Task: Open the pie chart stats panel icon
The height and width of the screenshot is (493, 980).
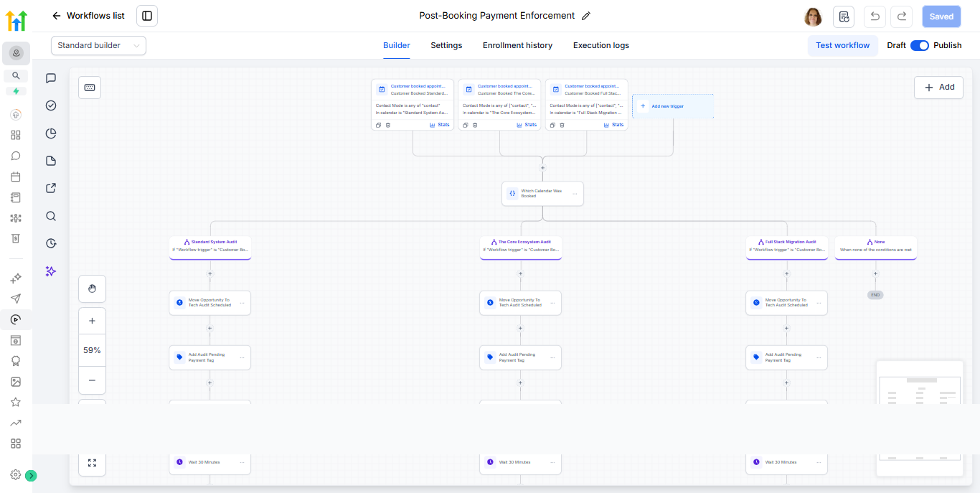Action: click(x=51, y=133)
